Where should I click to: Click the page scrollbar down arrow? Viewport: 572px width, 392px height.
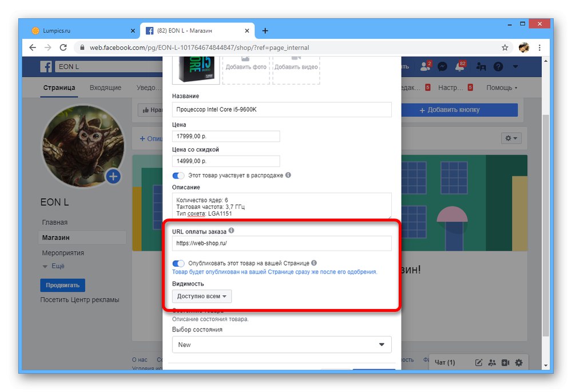coord(546,365)
